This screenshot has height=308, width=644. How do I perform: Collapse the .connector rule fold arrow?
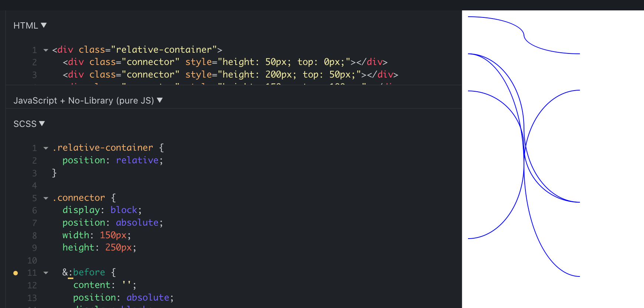(x=46, y=198)
